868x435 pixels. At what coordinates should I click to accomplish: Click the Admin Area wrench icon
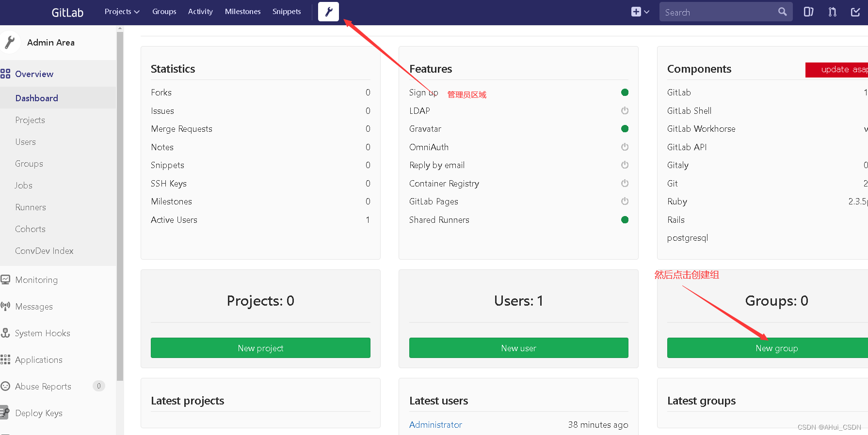[x=328, y=12]
